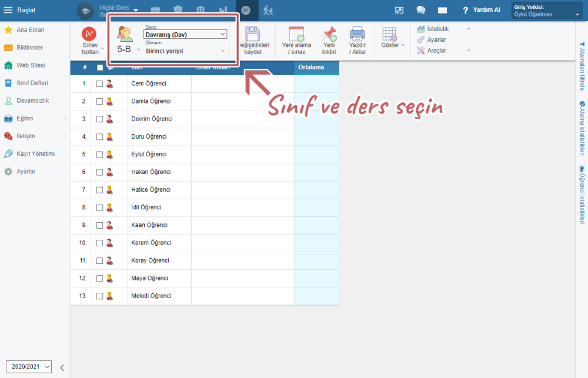Select student name İdil Öğrenci

[146, 208]
